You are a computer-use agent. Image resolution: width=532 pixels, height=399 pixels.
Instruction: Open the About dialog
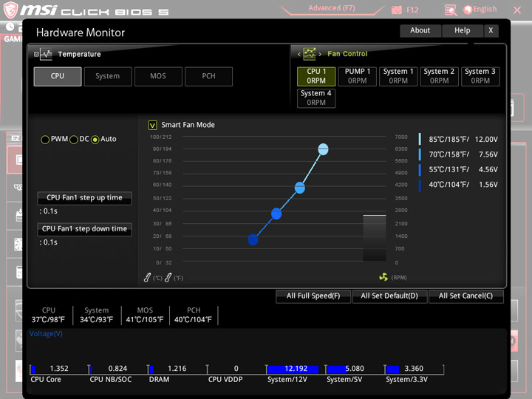[420, 30]
